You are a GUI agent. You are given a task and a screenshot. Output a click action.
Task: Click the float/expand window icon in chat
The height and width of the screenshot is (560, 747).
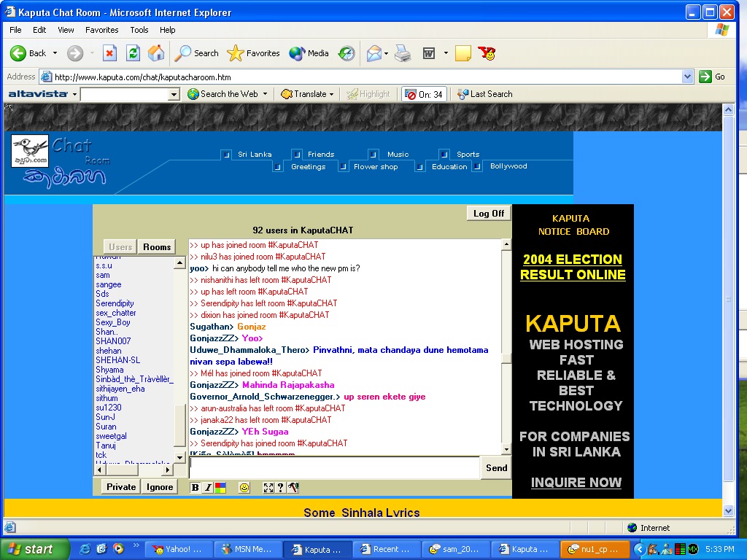[268, 487]
